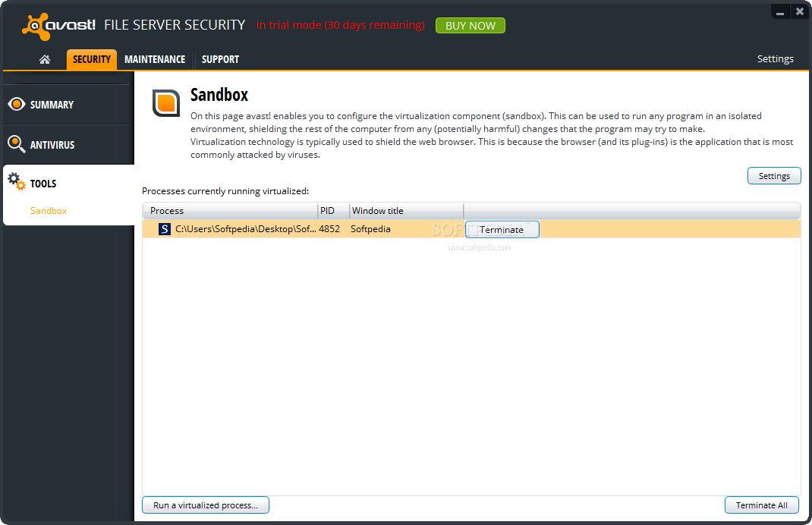812x525 pixels.
Task: Sort by the Process column header
Action: [x=230, y=211]
